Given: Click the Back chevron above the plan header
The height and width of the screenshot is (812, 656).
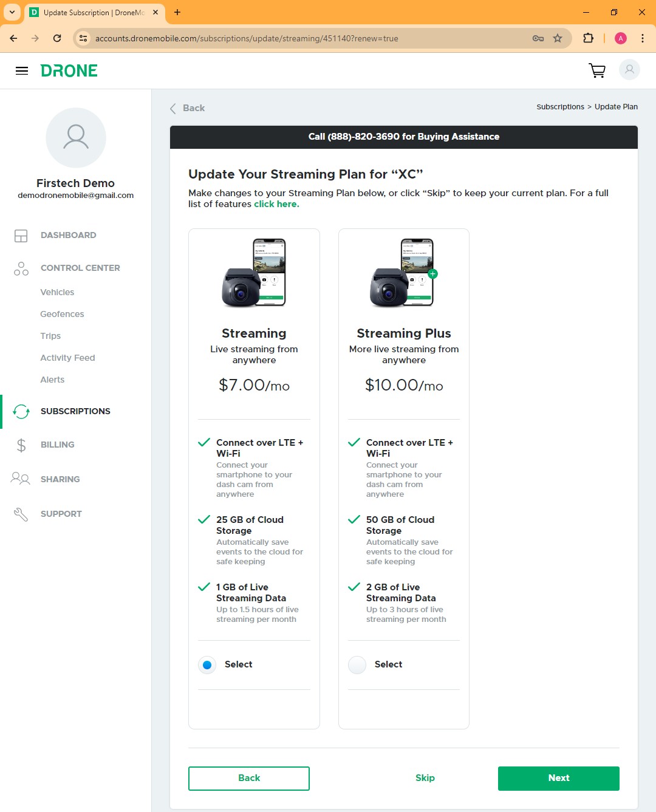Looking at the screenshot, I should coord(173,107).
